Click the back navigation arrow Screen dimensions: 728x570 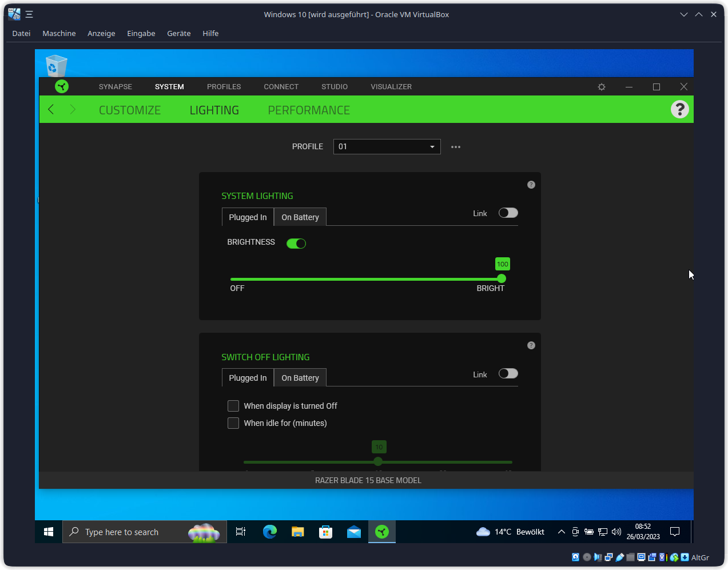(x=50, y=109)
